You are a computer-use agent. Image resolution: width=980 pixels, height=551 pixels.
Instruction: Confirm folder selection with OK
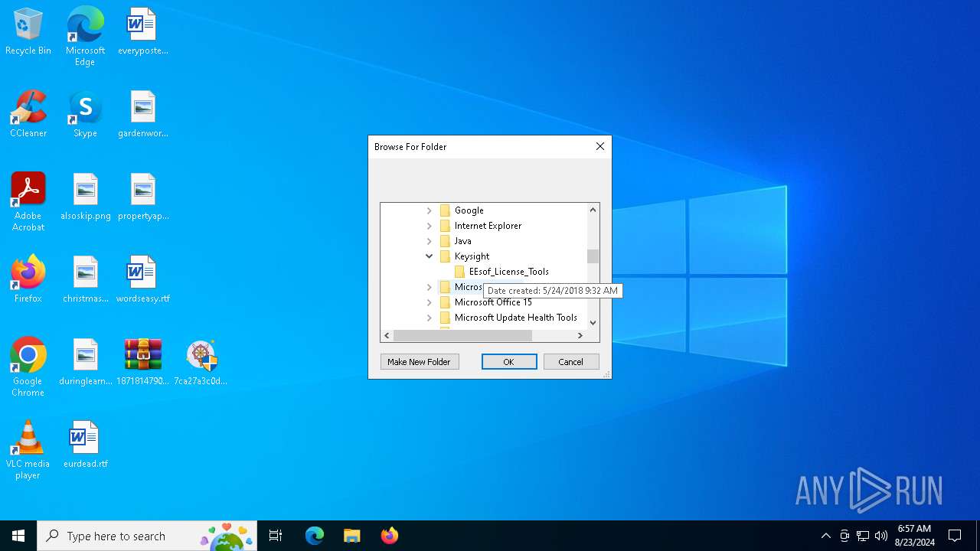509,362
